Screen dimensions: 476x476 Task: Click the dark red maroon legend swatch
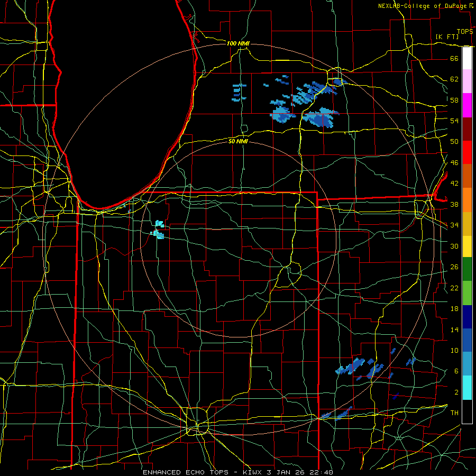[x=467, y=129]
